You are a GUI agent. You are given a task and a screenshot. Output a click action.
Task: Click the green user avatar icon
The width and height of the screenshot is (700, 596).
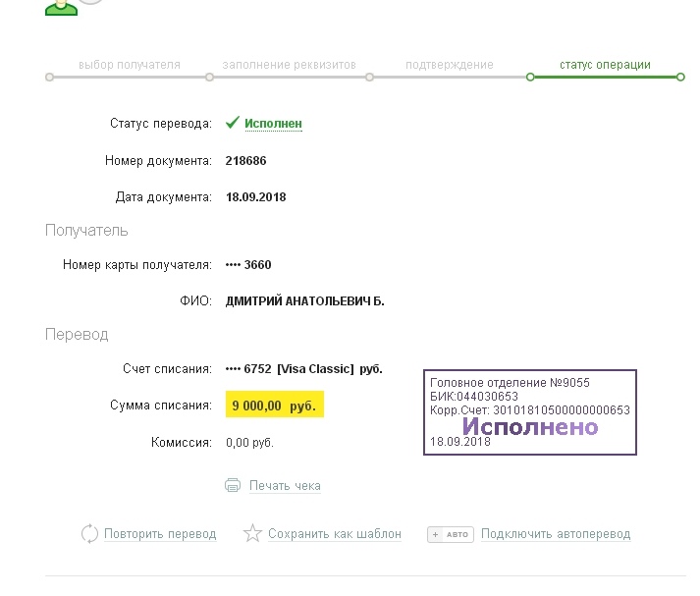point(61,6)
